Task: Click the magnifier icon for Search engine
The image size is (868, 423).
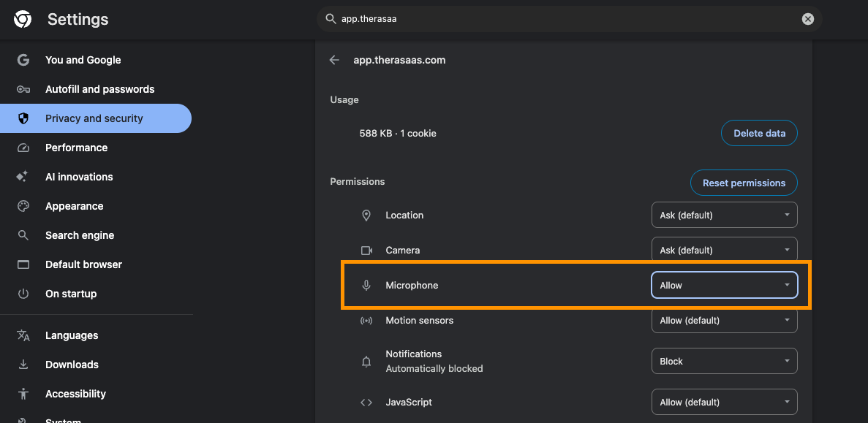Action: click(x=23, y=235)
